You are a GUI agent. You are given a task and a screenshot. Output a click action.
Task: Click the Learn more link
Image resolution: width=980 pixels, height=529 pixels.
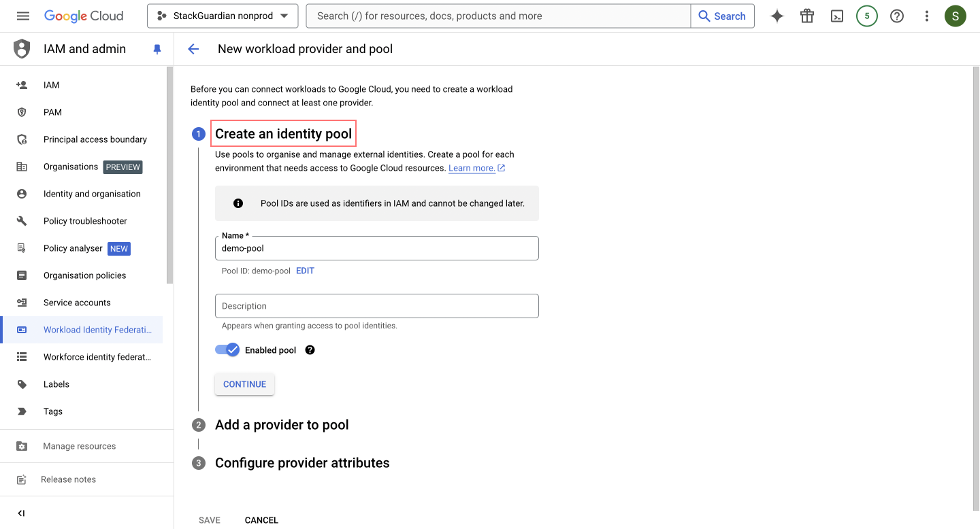[x=472, y=168]
